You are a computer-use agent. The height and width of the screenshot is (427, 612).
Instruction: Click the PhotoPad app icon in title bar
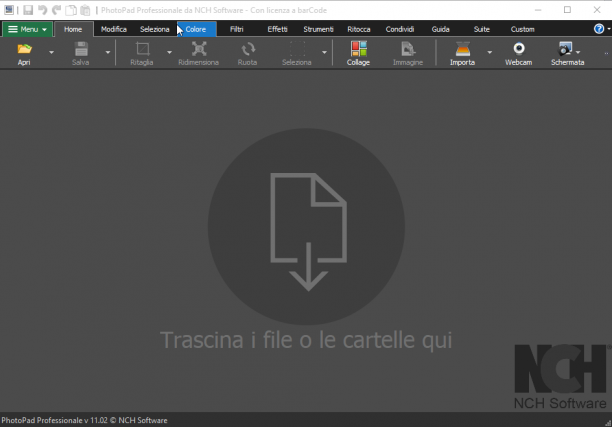pyautogui.click(x=9, y=10)
